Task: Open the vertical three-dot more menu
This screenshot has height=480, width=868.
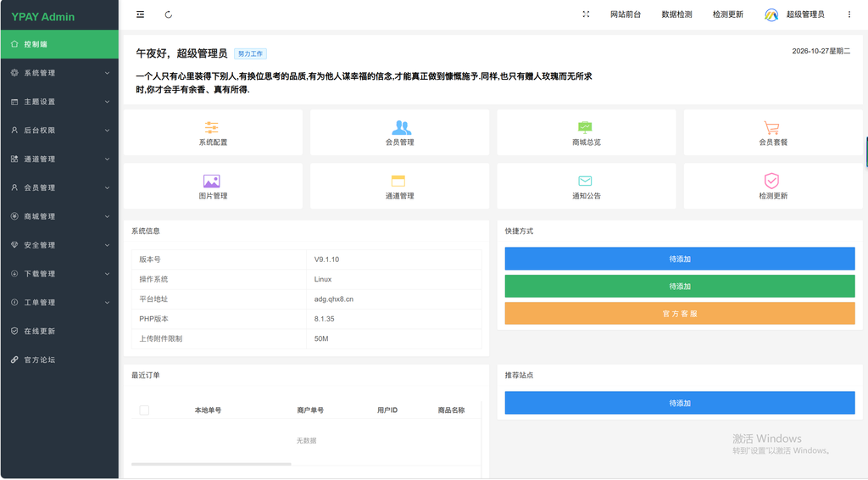Action: point(849,14)
